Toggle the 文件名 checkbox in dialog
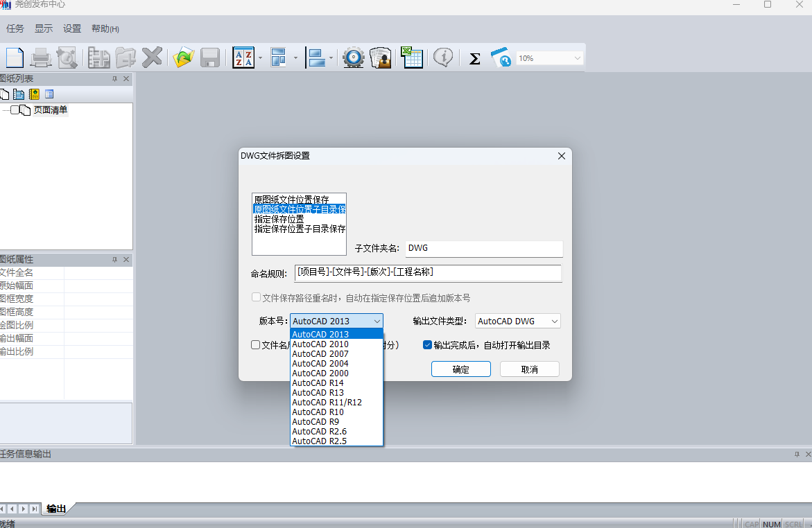 255,345
